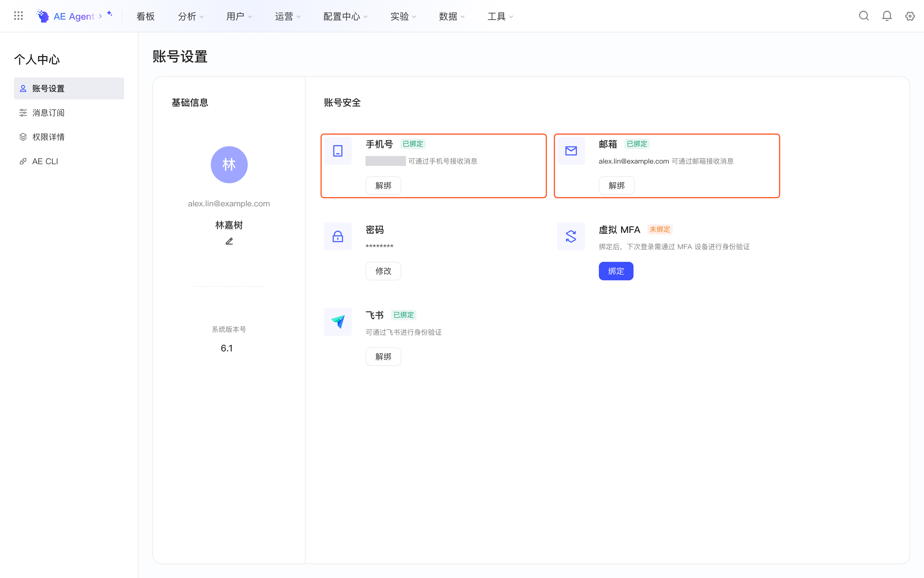Screen dimensions: 924x578
Task: Click the 虚拟 MFA sync icon
Action: coord(571,236)
